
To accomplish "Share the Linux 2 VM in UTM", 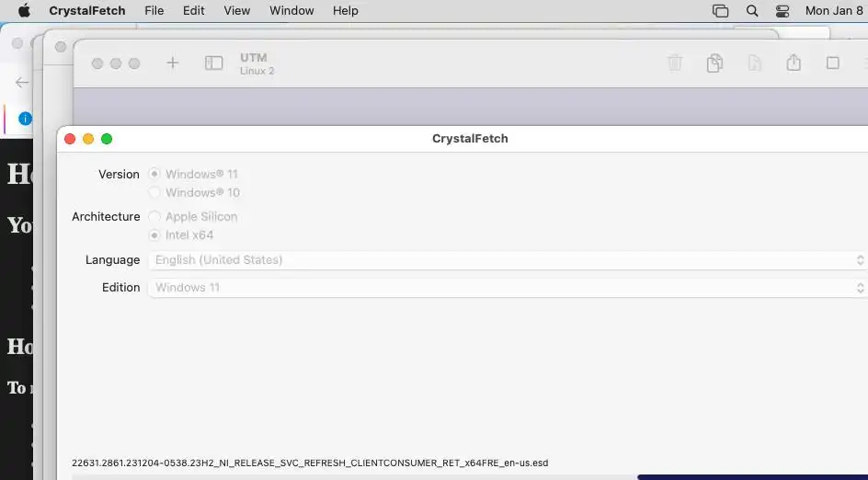I will coord(794,62).
